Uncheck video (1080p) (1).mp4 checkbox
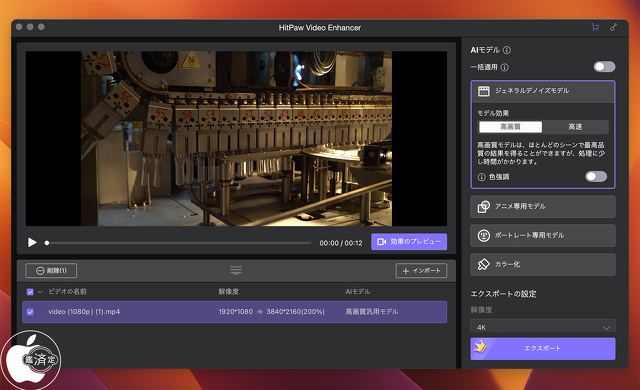 pyautogui.click(x=30, y=312)
